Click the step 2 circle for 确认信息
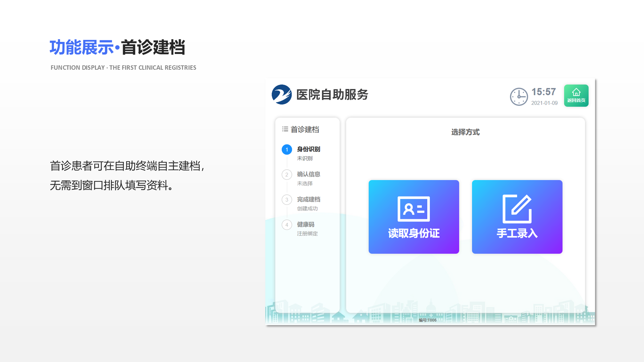Viewport: 644px width, 362px height. tap(287, 175)
